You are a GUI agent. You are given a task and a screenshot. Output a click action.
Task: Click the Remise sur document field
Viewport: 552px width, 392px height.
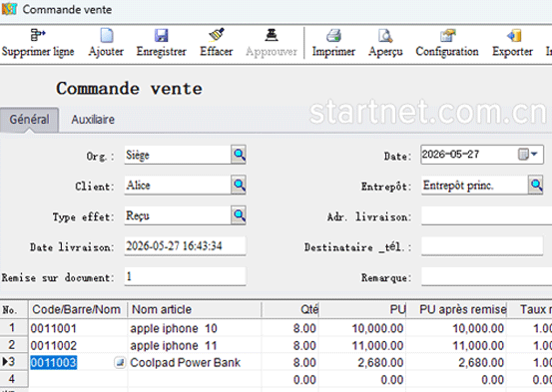[186, 276]
